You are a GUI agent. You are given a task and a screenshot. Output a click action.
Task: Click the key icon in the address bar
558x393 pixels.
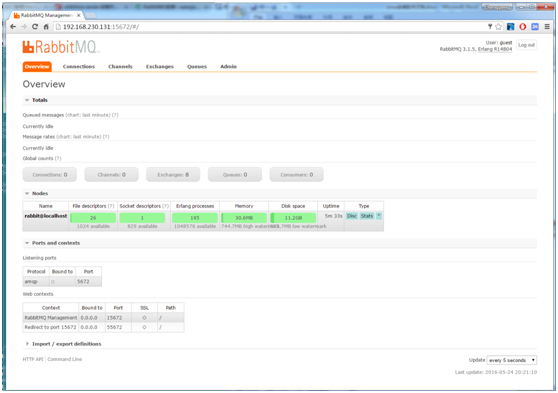coord(490,26)
